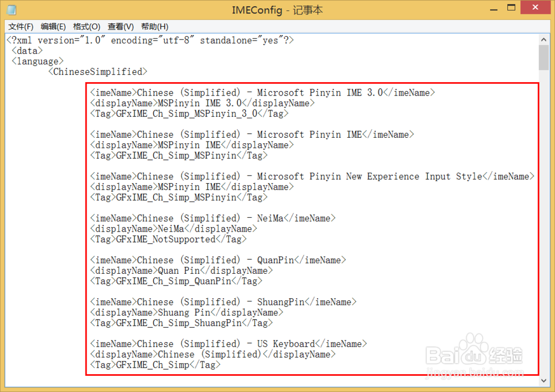This screenshot has width=555, height=392.
Task: Click the xml version declaration line
Action: tap(150, 41)
